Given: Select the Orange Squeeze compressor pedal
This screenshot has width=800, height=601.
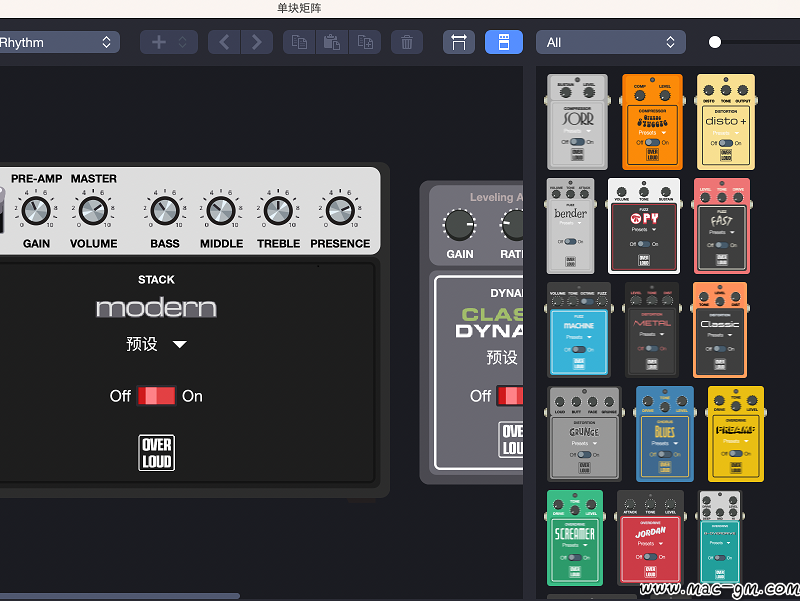Looking at the screenshot, I should point(652,122).
